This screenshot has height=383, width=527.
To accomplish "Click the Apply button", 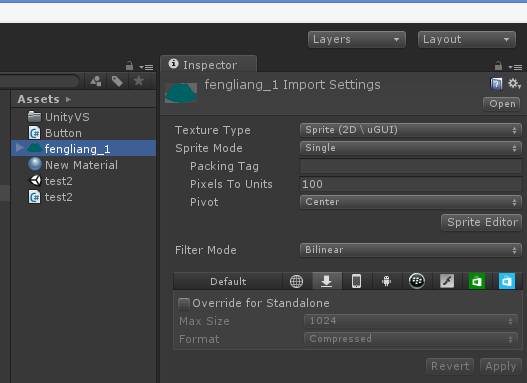I will pyautogui.click(x=501, y=366).
